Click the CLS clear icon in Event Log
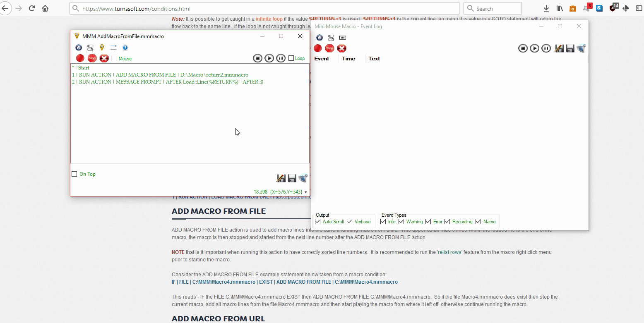Screen dimensions: 644x323 (x=343, y=38)
